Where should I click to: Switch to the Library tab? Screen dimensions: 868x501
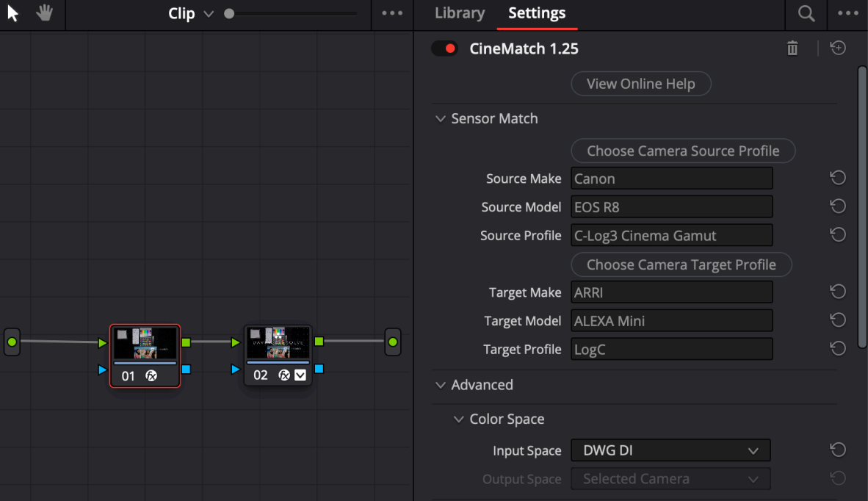(460, 13)
